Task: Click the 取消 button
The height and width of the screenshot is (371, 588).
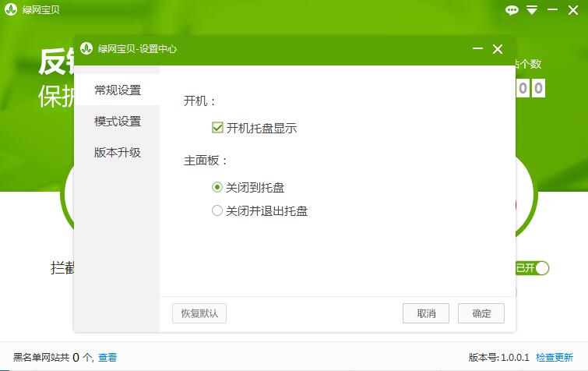Action: click(x=426, y=313)
